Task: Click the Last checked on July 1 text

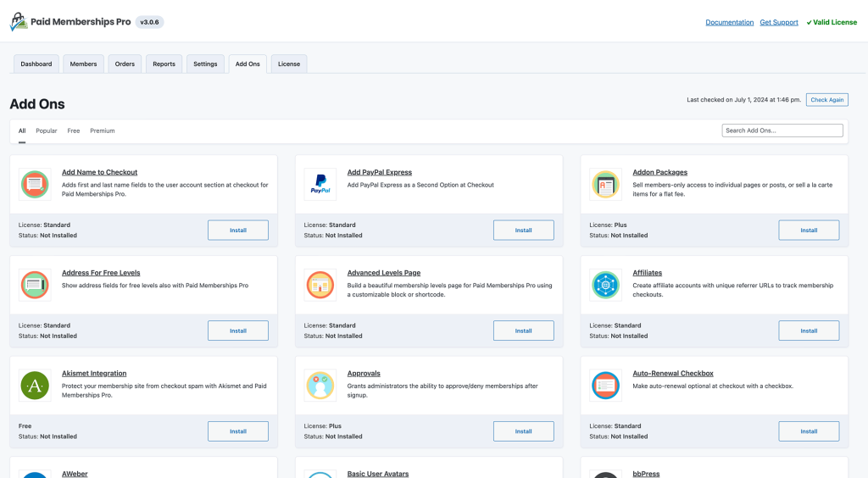Action: 744,100
